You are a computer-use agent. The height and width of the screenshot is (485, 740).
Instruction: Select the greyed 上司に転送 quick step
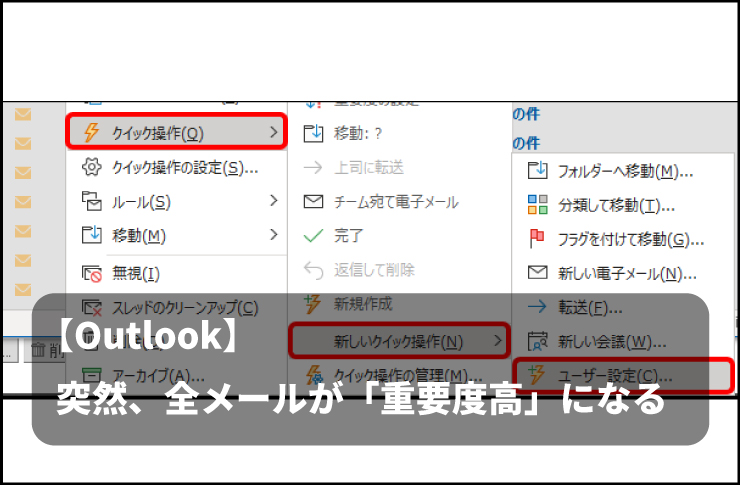pyautogui.click(x=399, y=167)
